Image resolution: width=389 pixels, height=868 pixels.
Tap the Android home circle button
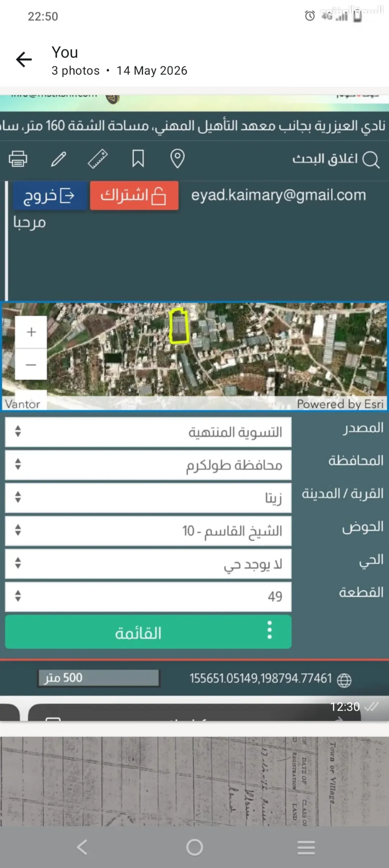(194, 847)
